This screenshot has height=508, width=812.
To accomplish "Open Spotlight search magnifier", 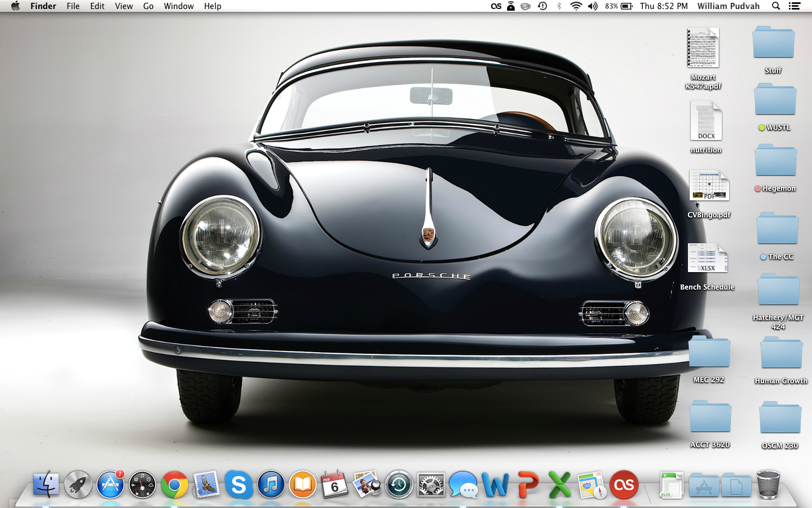I will click(x=776, y=6).
